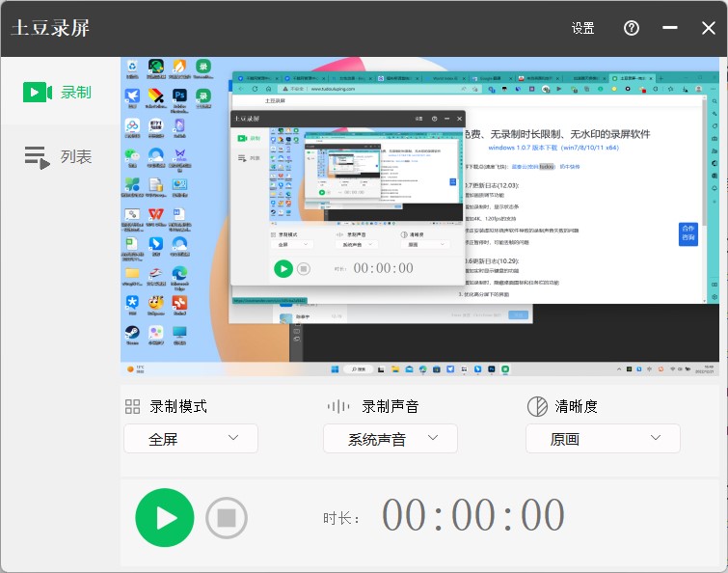Click the browser home icon in the preview
This screenshot has height=573, width=728.
(x=268, y=89)
